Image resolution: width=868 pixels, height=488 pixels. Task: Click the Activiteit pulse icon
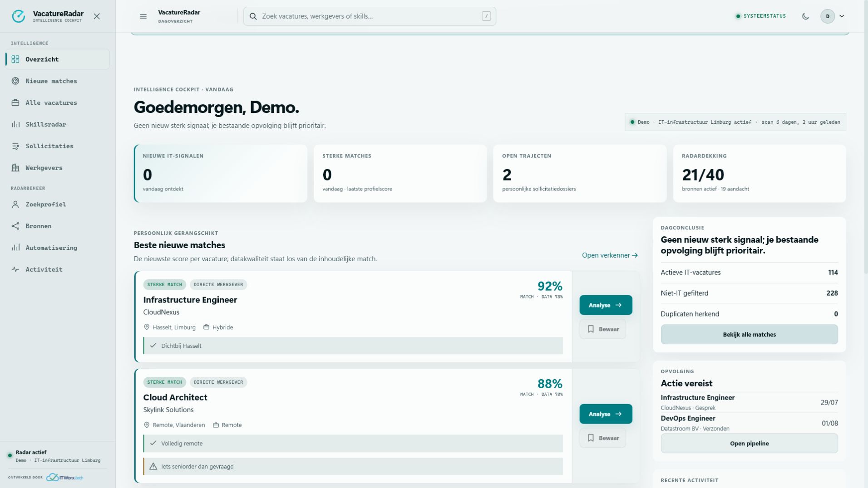[15, 269]
